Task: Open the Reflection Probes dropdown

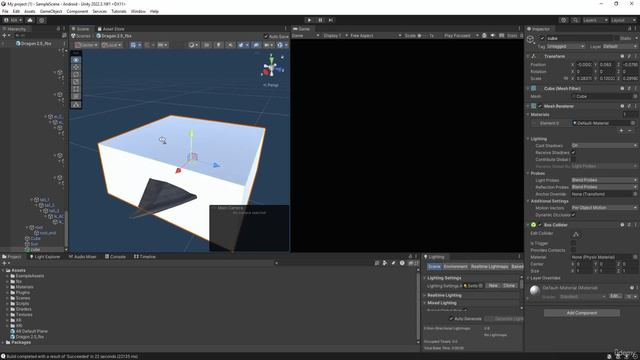Action: tap(604, 187)
